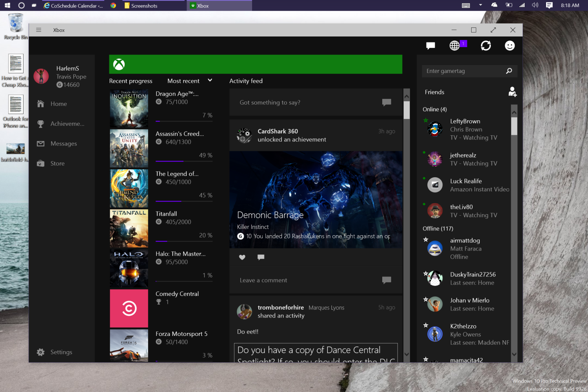Open the Action Center notification icon
The image size is (588, 392).
point(549,5)
